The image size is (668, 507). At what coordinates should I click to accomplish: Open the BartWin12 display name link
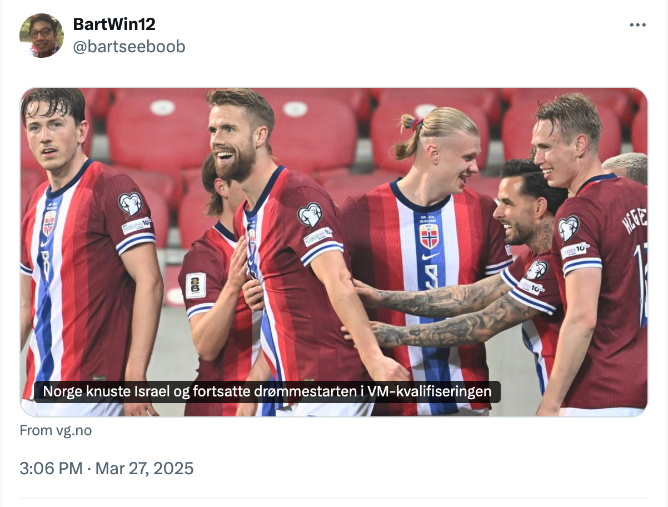coord(114,24)
